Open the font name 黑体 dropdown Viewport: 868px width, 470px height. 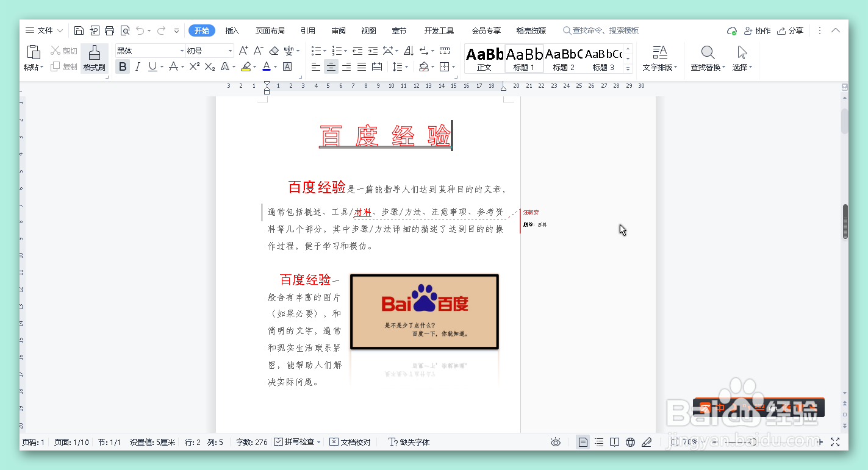[x=182, y=51]
